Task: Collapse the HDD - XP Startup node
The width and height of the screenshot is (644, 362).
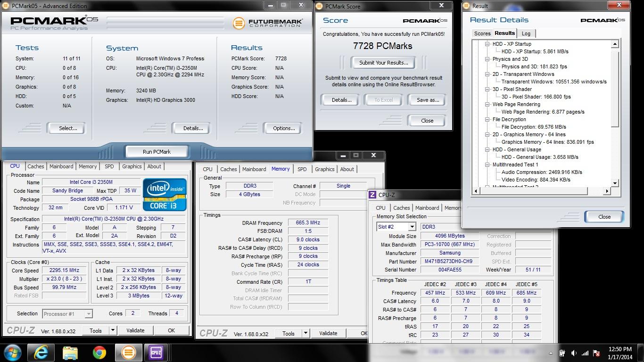Action: pyautogui.click(x=487, y=44)
